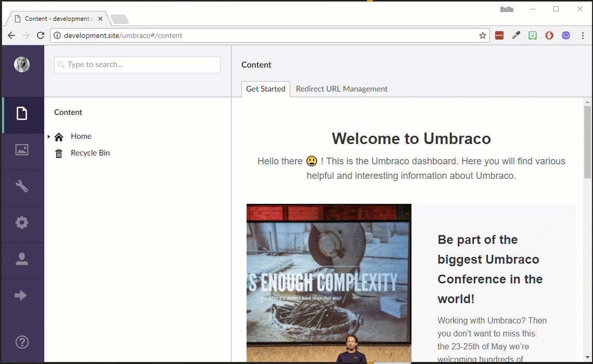
Task: Open the Content section document icon
Action: [x=22, y=113]
